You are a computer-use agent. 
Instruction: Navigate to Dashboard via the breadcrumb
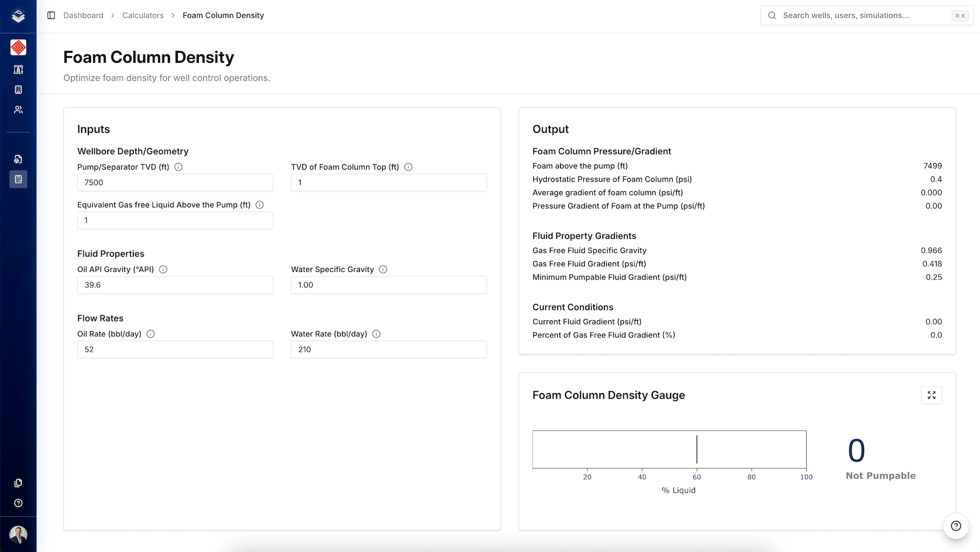pyautogui.click(x=83, y=15)
